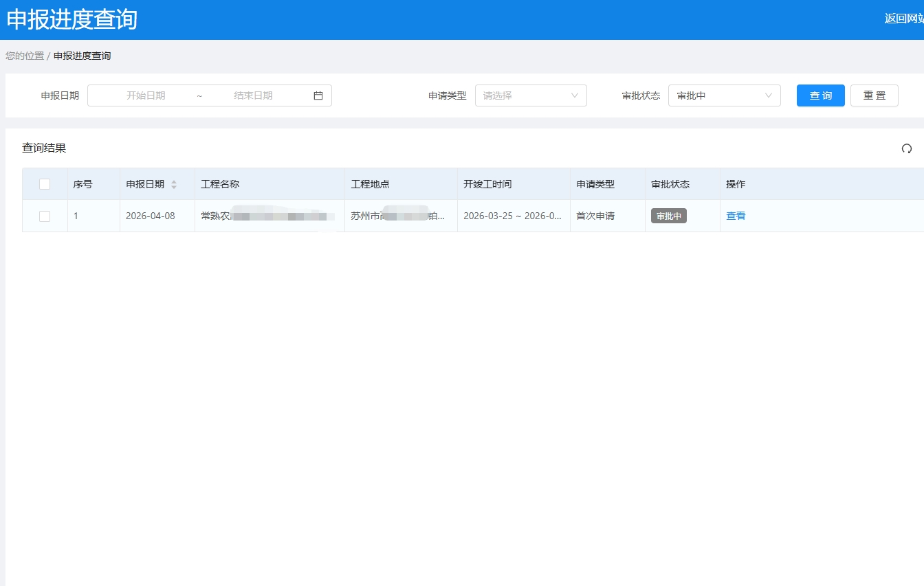Expand the 审批状态 dropdown showing 审批中
This screenshot has width=924, height=586.
pos(724,95)
